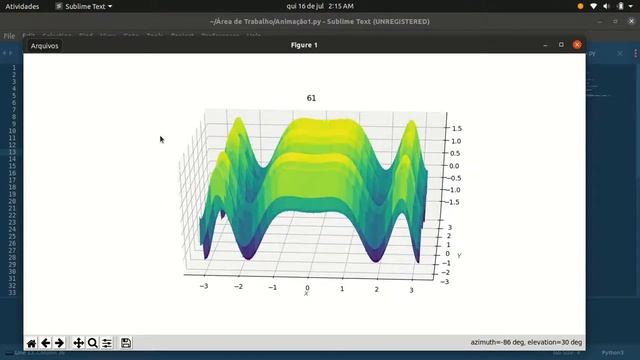Select the Pan axes tool
Image resolution: width=640 pixels, height=360 pixels.
coord(78,343)
